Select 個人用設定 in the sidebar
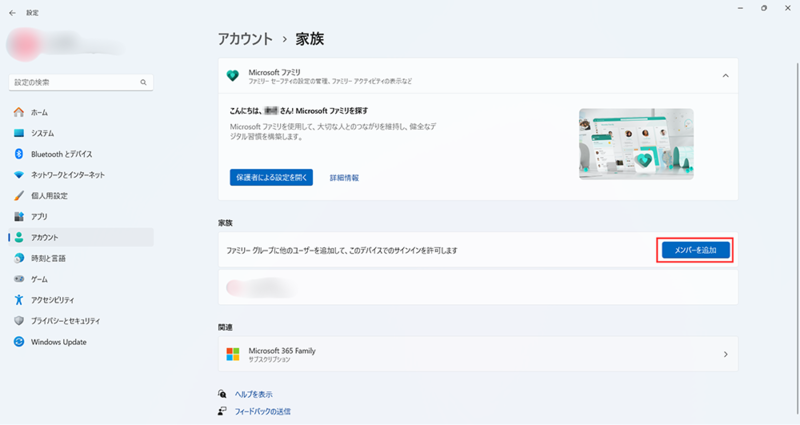This screenshot has width=800, height=425. pyautogui.click(x=81, y=196)
